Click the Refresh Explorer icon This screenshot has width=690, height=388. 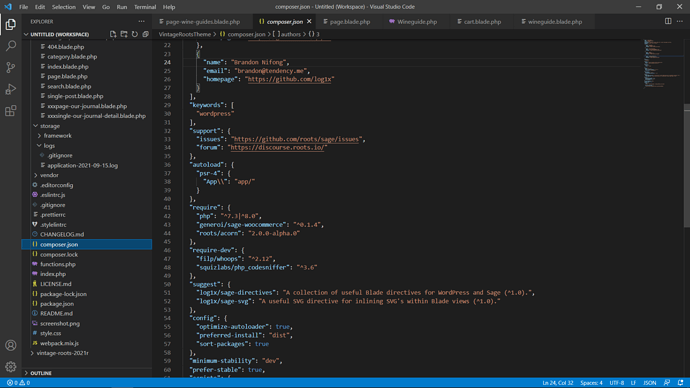tap(135, 34)
